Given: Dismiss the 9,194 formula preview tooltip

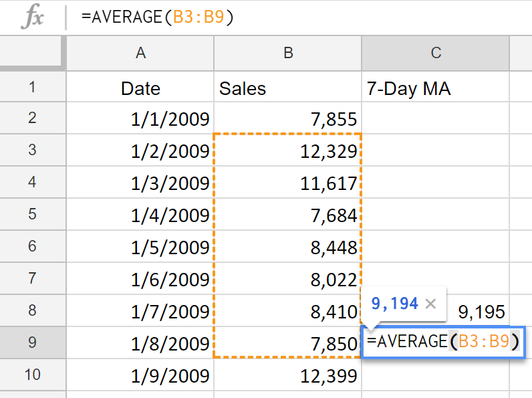Looking at the screenshot, I should 431,304.
